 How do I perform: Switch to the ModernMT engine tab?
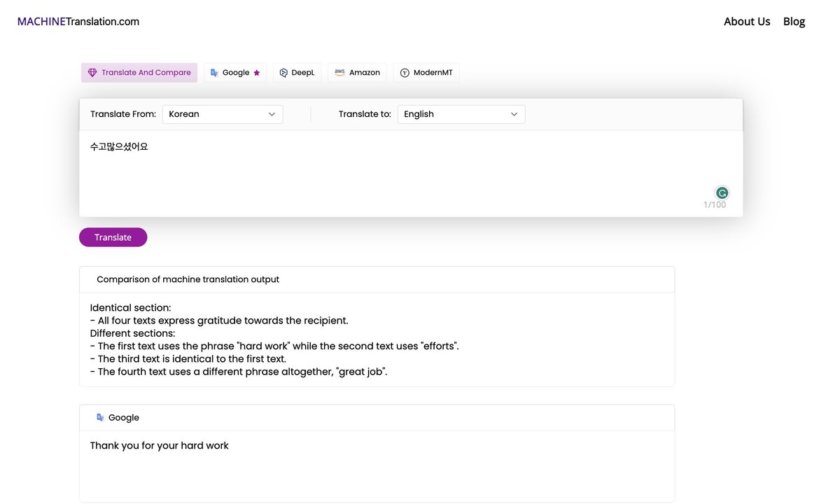click(x=426, y=73)
